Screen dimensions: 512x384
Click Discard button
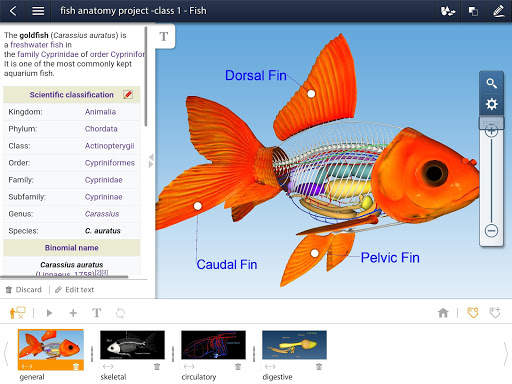(x=24, y=290)
